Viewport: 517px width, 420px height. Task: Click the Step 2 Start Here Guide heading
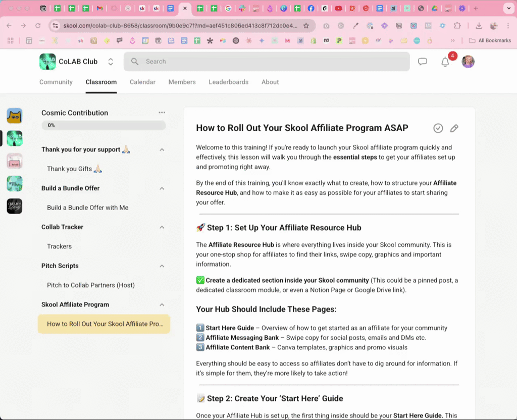270,399
